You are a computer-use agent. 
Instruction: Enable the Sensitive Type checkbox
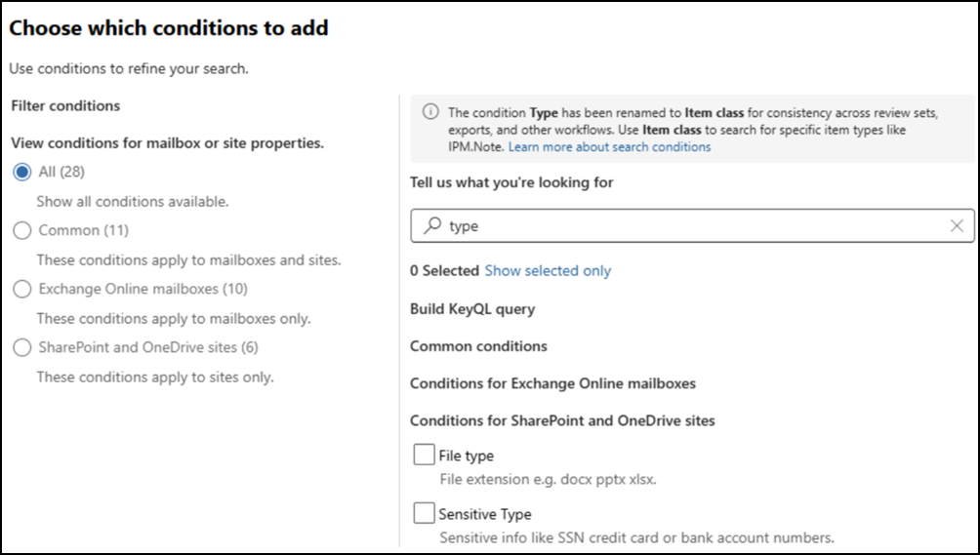(424, 513)
